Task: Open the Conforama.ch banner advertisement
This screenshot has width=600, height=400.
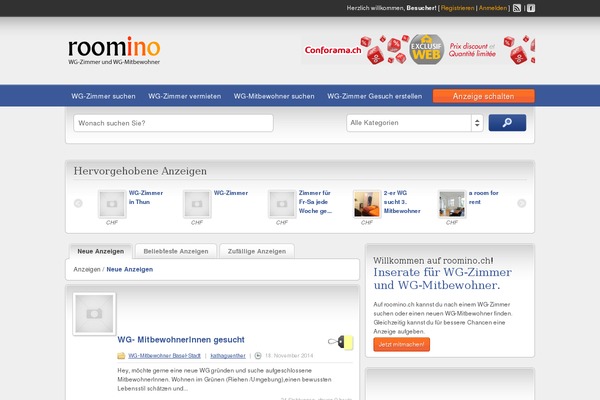Action: coord(418,50)
